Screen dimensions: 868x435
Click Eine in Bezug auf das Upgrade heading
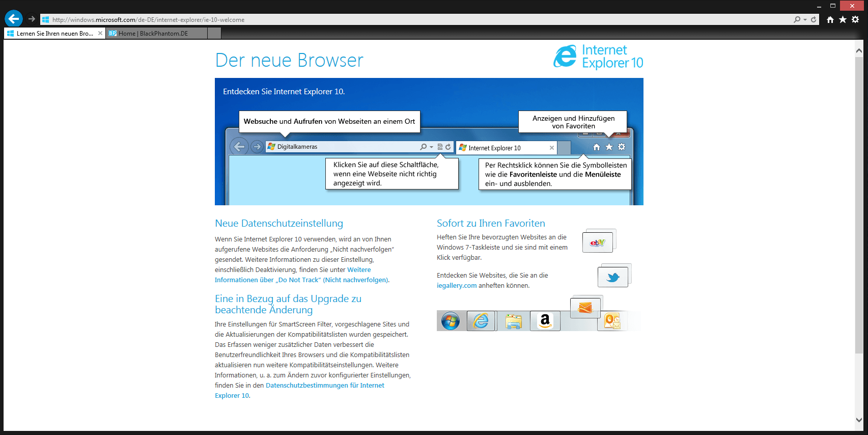pyautogui.click(x=288, y=304)
